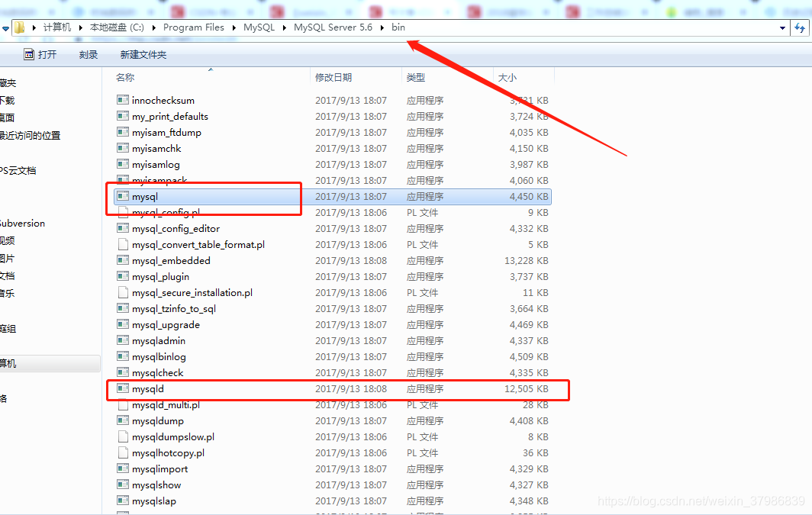The image size is (812, 515).
Task: Expand the arrow after 计算机 breadcrumb
Action: point(80,27)
